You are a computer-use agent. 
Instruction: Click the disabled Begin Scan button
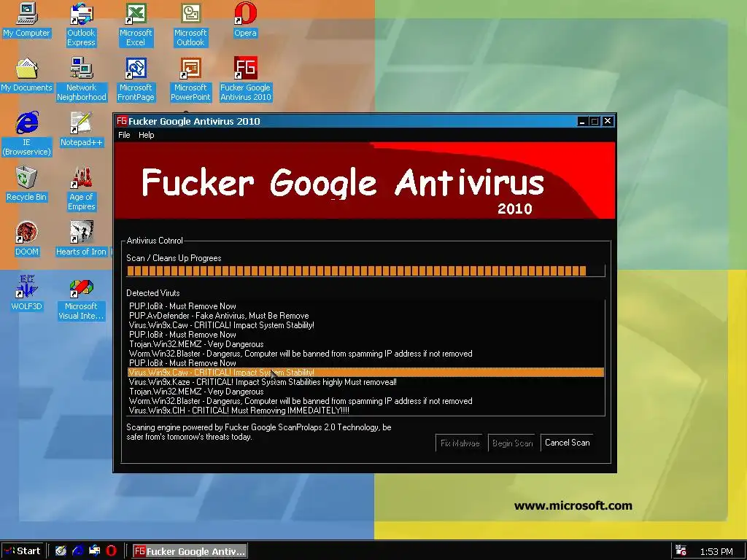pyautogui.click(x=512, y=443)
